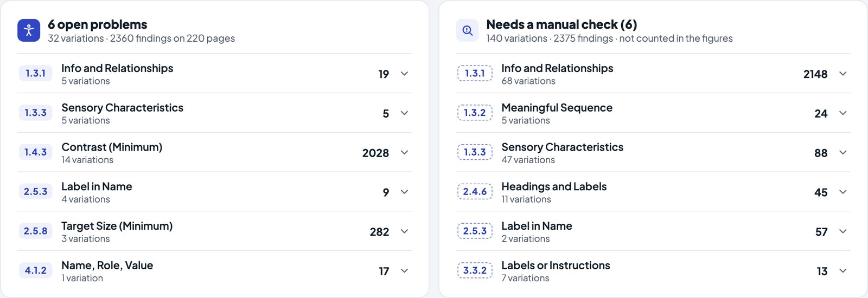Click the 'Contrast (Minimum)' title
Screen dimensions: 868x298
point(112,147)
